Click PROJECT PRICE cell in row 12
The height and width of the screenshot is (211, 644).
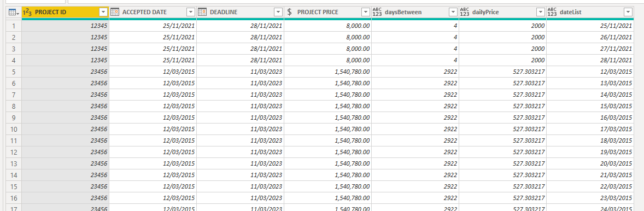coord(328,153)
